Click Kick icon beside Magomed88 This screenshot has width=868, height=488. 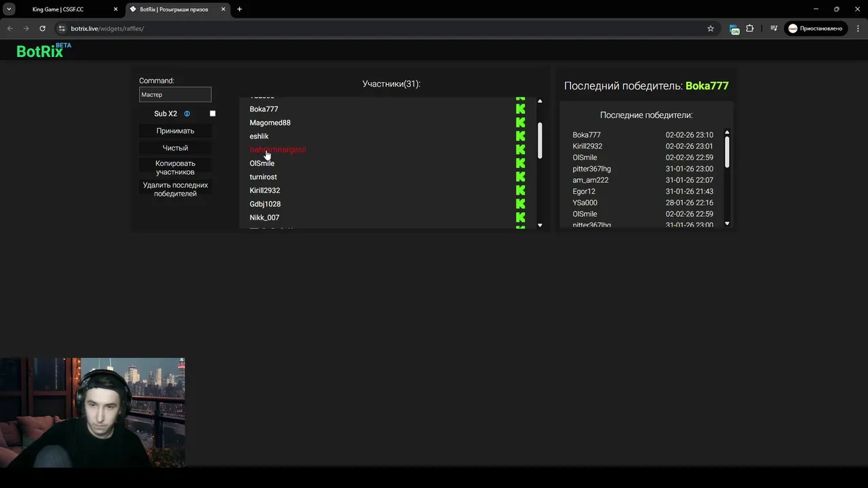[520, 123]
